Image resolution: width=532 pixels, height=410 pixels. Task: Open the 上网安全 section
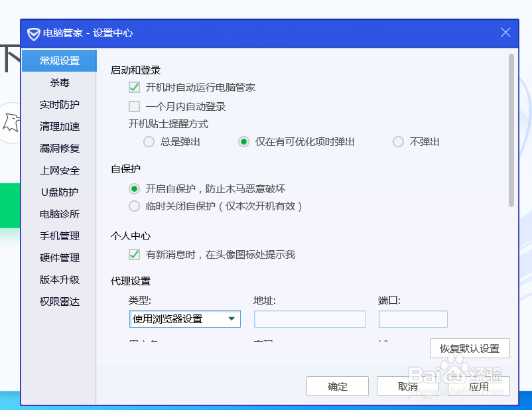point(60,170)
